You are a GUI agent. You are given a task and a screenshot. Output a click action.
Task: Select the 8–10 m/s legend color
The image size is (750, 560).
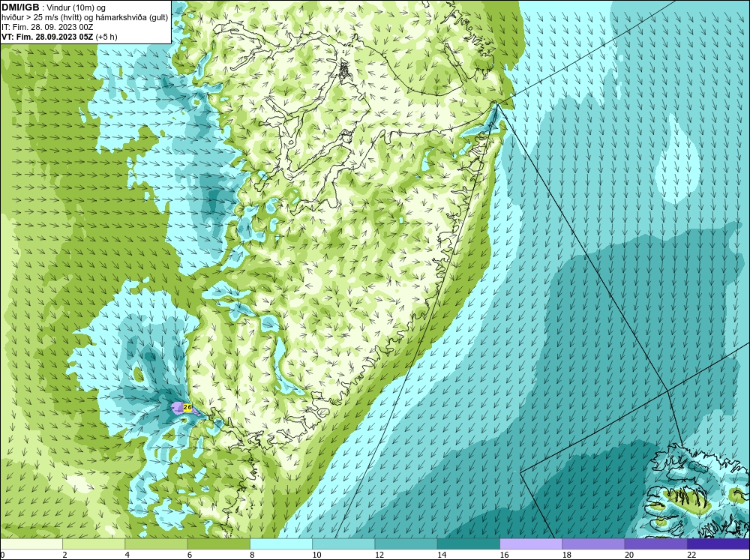pos(281,544)
